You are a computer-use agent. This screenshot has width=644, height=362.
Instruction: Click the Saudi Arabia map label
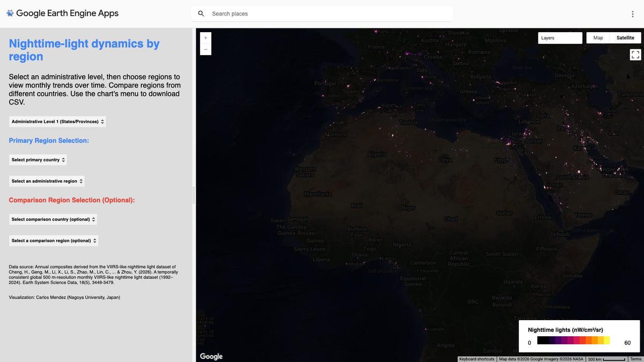click(573, 177)
